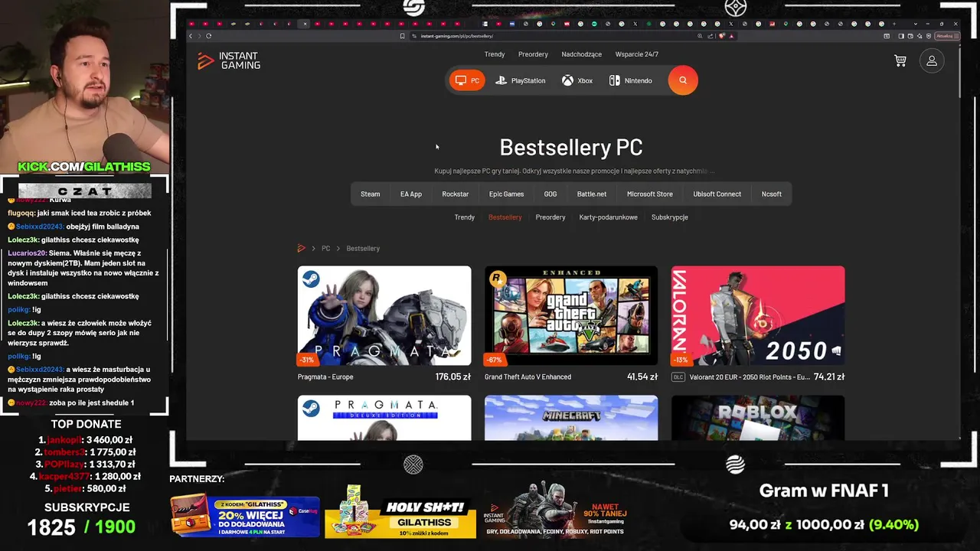The height and width of the screenshot is (551, 980).
Task: Open the Roblox card thumbnail
Action: click(758, 418)
